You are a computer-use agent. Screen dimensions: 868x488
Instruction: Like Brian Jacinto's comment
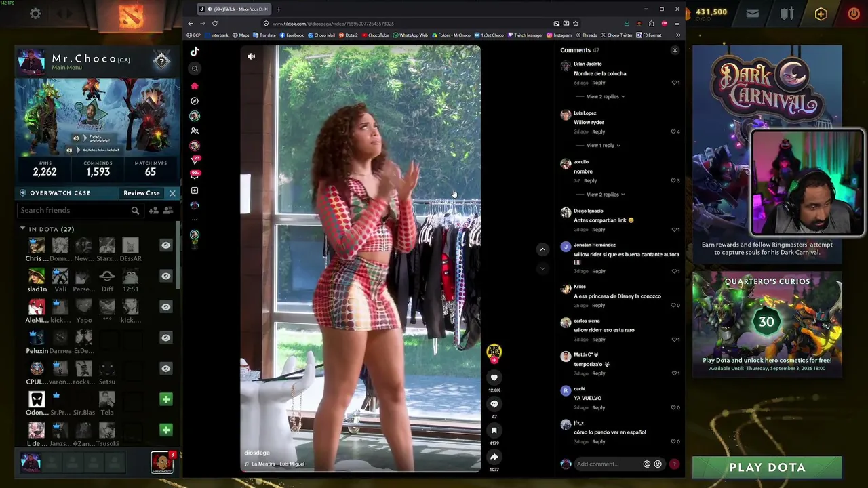click(x=674, y=83)
